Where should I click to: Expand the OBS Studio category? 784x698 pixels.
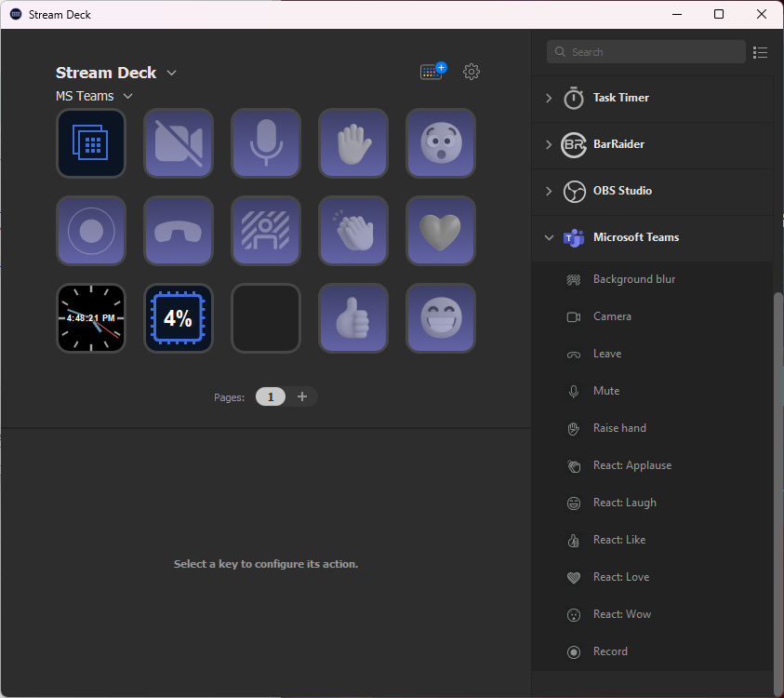tap(549, 191)
